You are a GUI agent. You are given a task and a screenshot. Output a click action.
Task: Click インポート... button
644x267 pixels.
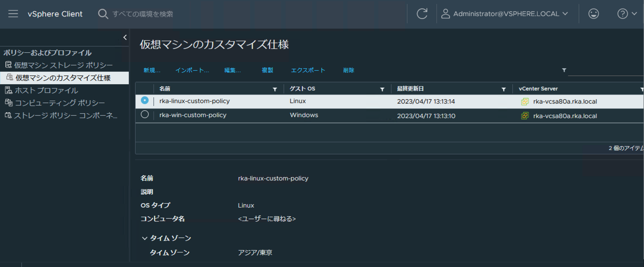[x=192, y=70]
